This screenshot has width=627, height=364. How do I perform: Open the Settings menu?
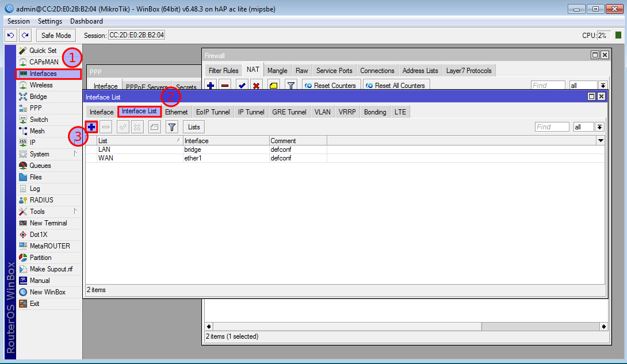50,21
